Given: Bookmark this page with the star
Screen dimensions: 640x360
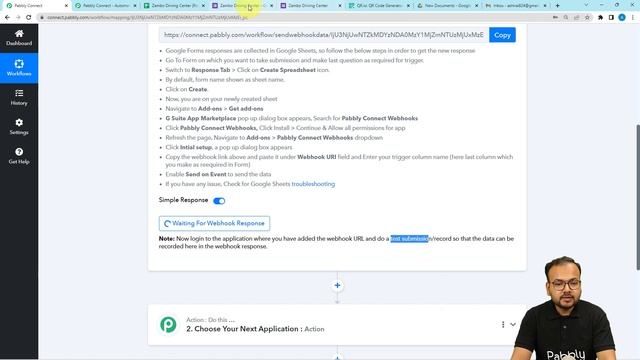Looking at the screenshot, I should pos(587,18).
